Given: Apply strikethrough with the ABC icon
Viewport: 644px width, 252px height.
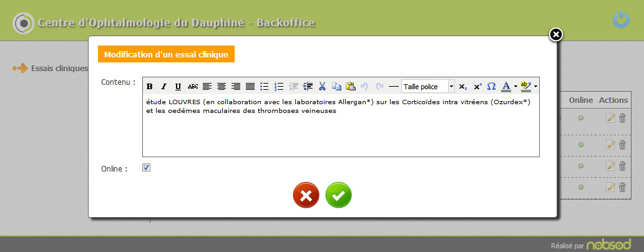Looking at the screenshot, I should (x=193, y=87).
